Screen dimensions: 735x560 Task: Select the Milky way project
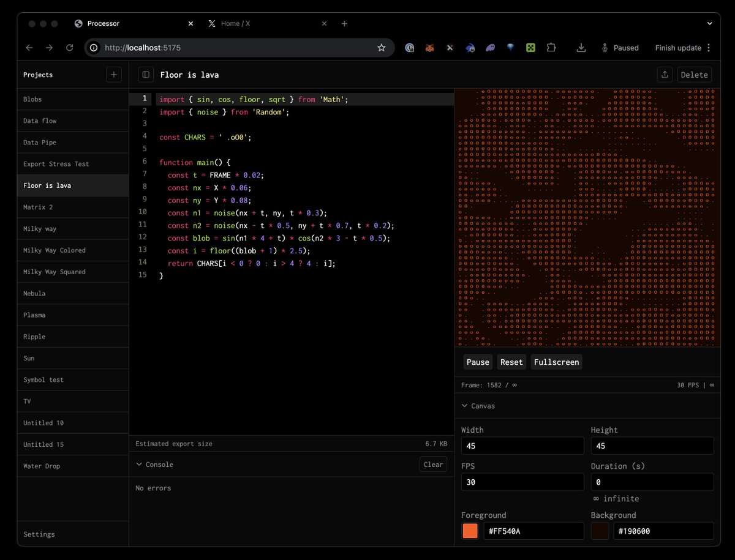[x=73, y=228]
